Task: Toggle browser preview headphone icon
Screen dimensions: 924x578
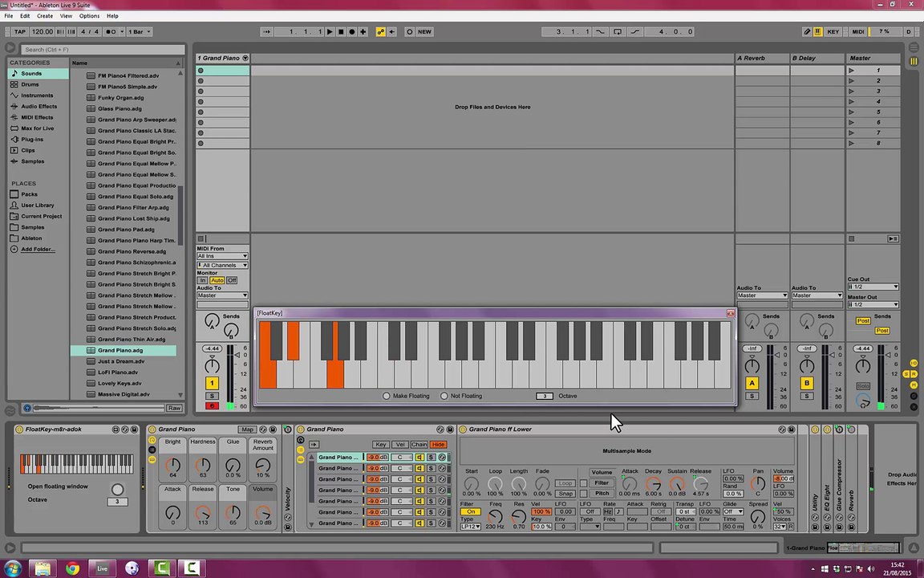Action: click(27, 408)
